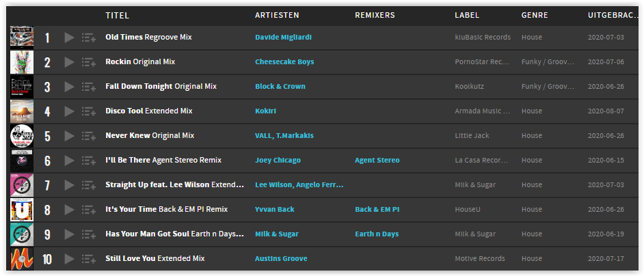Open artist Davide Migliardi
Screen dimensions: 644x276
(x=283, y=37)
